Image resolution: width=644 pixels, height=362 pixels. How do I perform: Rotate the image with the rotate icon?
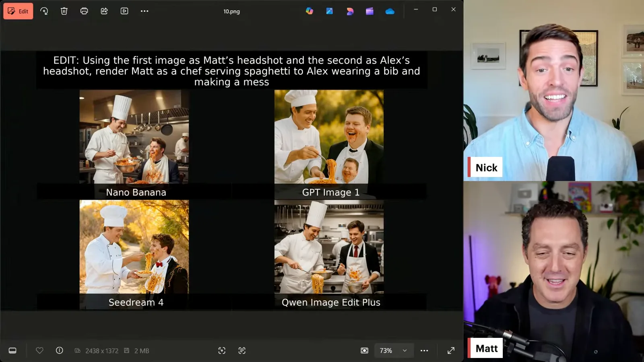44,11
